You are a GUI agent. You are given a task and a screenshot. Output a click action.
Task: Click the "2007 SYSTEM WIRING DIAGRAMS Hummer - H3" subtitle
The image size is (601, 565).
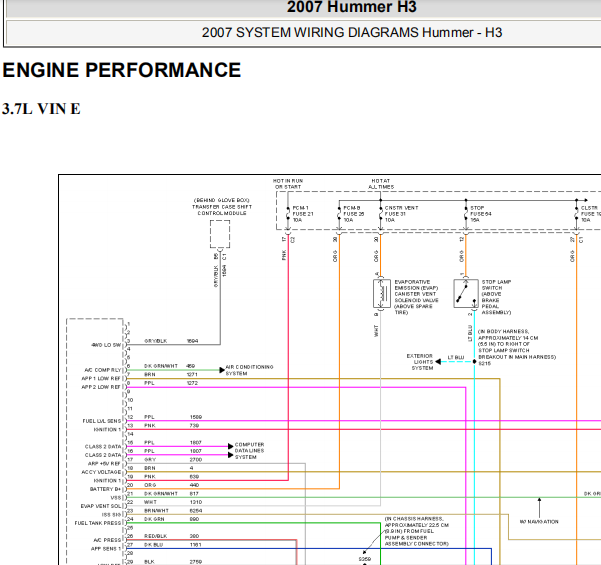[352, 33]
